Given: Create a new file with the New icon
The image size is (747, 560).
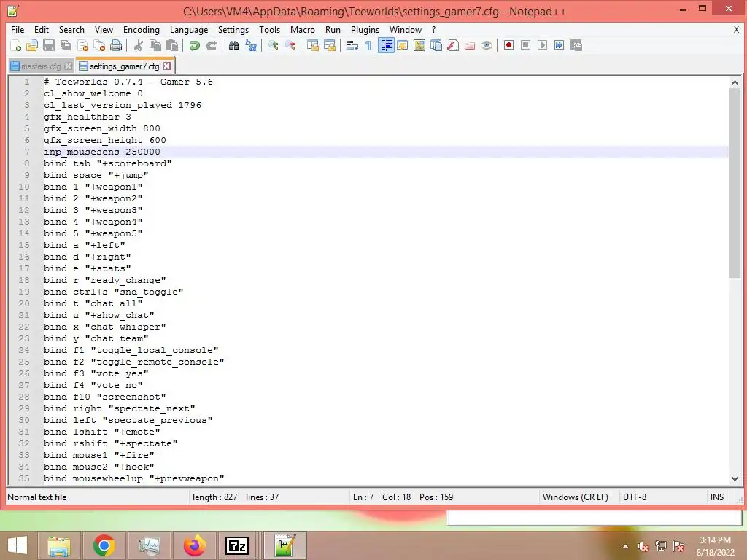Looking at the screenshot, I should click(x=15, y=45).
